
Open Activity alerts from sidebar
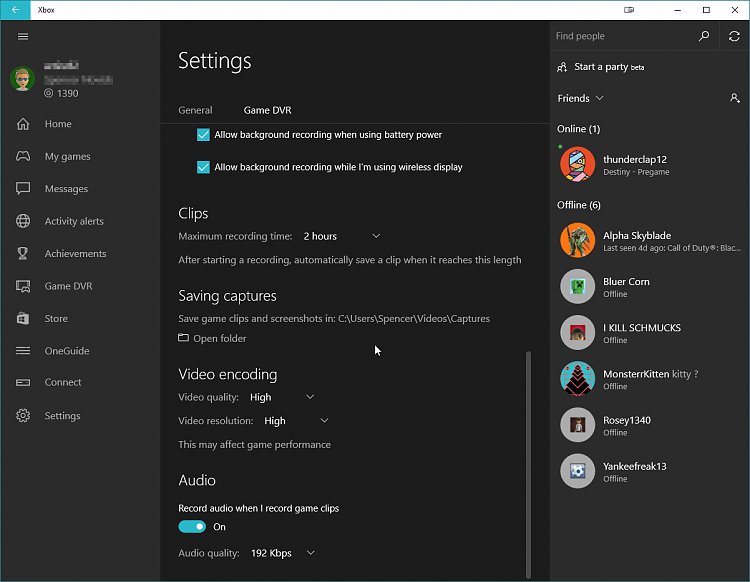click(x=74, y=221)
